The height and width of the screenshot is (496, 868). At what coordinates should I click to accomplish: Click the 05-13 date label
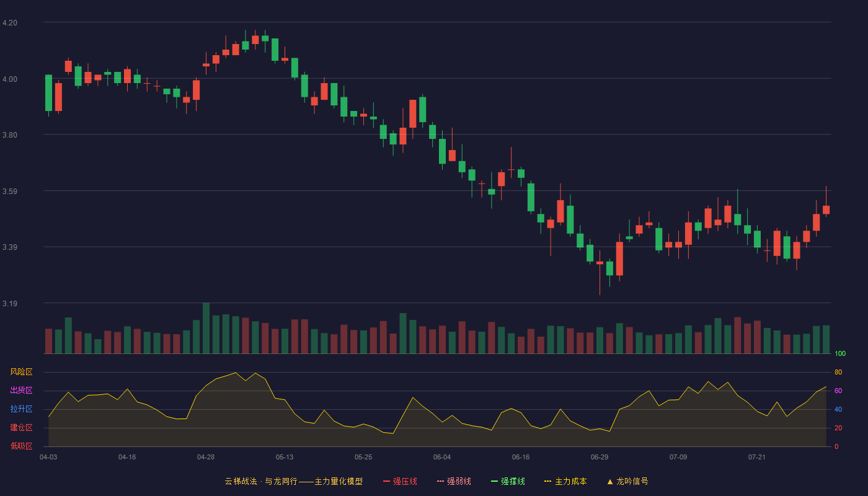pos(285,457)
